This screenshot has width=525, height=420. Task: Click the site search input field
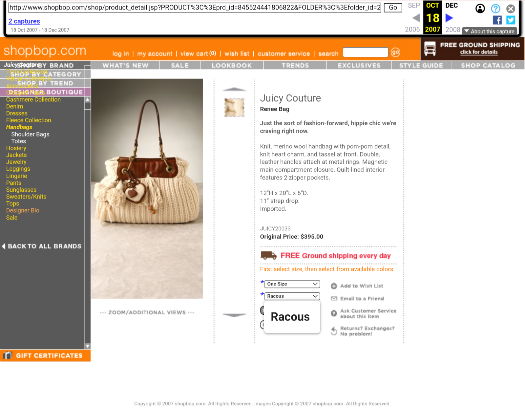click(366, 52)
